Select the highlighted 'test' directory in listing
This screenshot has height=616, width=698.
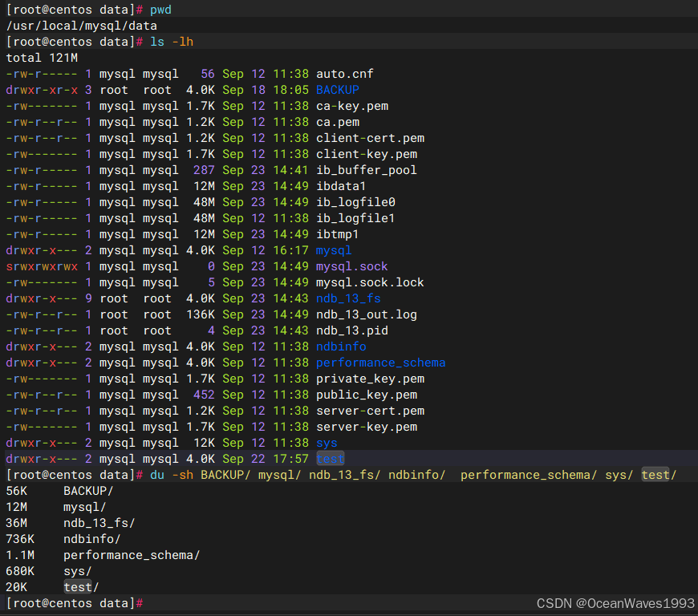point(331,459)
